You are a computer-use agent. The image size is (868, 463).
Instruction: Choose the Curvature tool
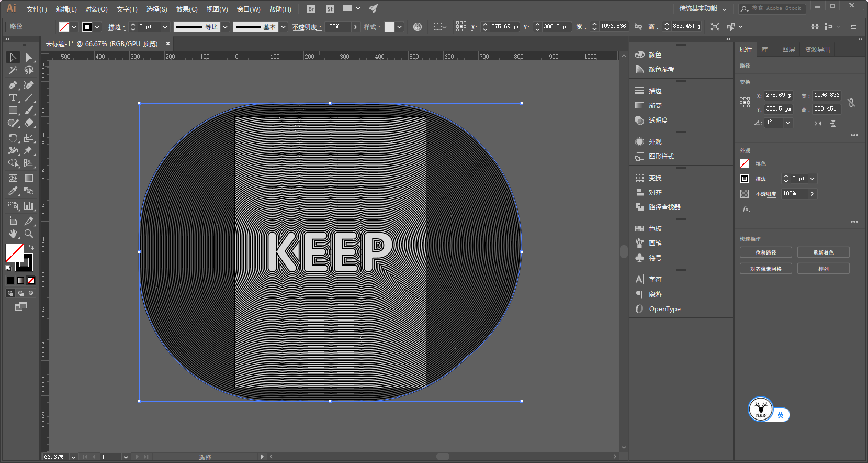point(29,85)
